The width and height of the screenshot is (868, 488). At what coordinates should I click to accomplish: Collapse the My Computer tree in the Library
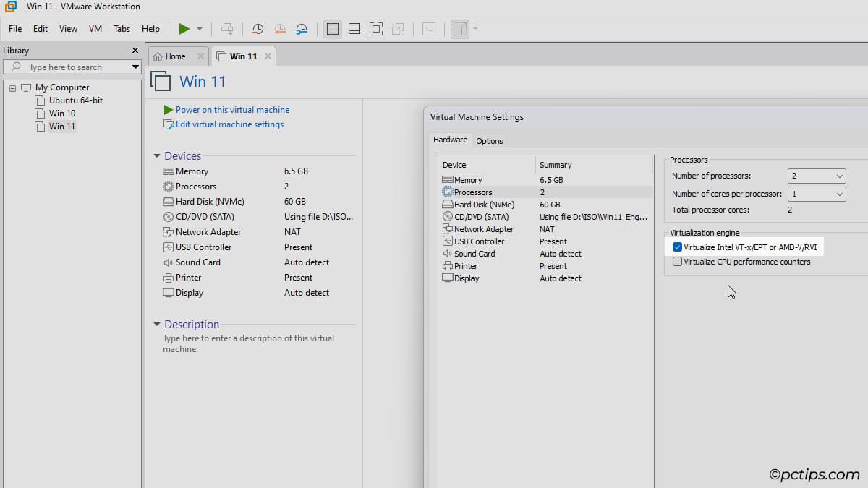point(12,87)
